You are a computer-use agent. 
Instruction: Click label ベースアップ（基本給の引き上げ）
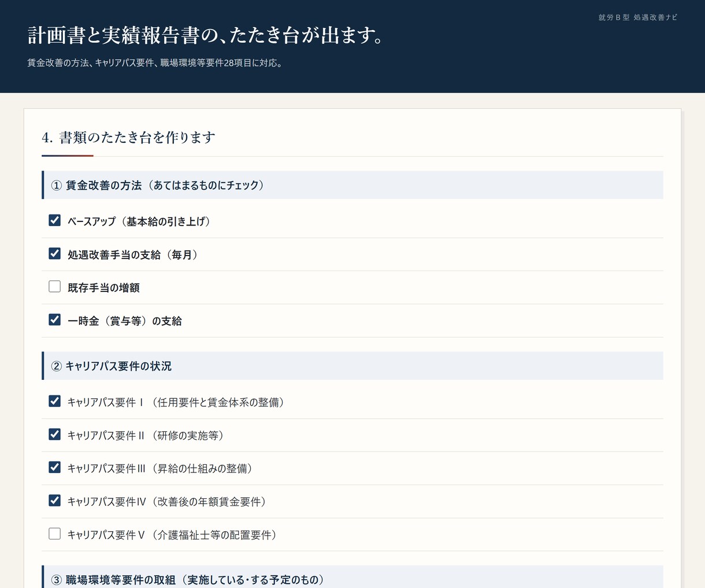pos(139,221)
